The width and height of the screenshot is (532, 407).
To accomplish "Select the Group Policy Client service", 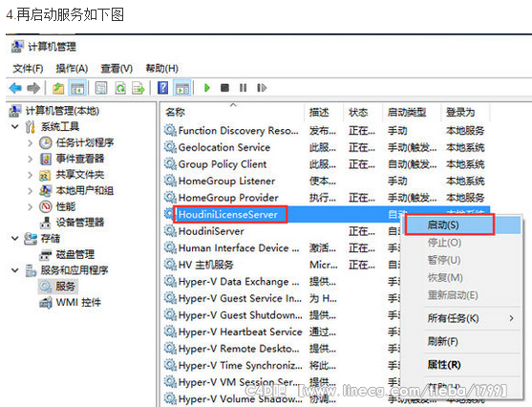I will [223, 164].
